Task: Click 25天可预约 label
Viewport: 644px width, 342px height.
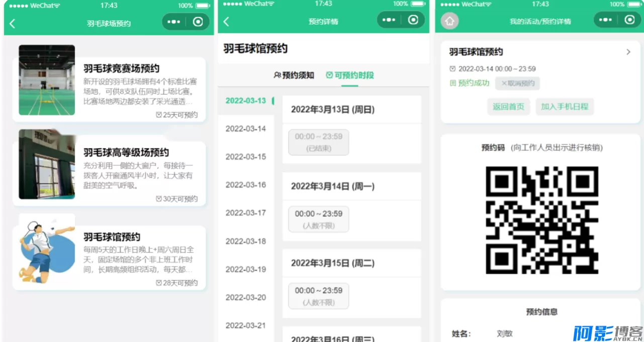Action: (x=177, y=115)
